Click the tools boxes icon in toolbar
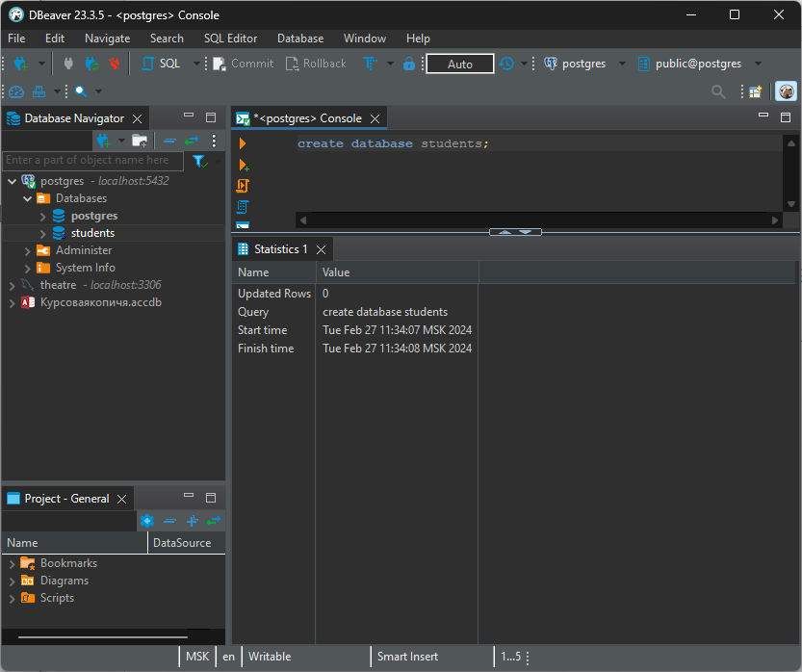The height and width of the screenshot is (672, 802). point(39,91)
